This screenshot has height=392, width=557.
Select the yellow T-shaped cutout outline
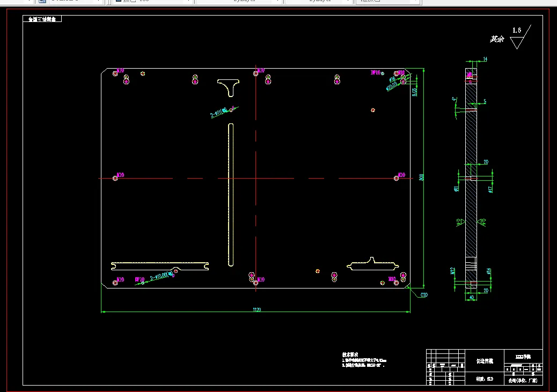coord(228,88)
